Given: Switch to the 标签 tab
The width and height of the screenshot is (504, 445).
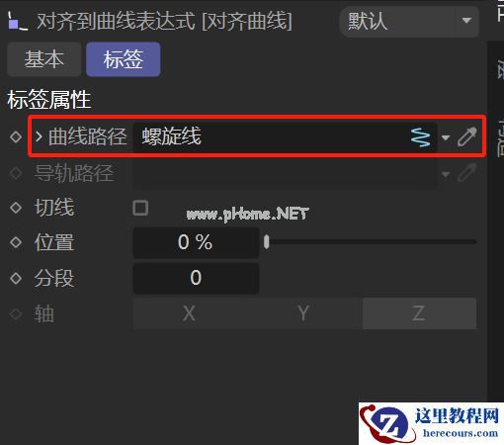Looking at the screenshot, I should [x=124, y=59].
